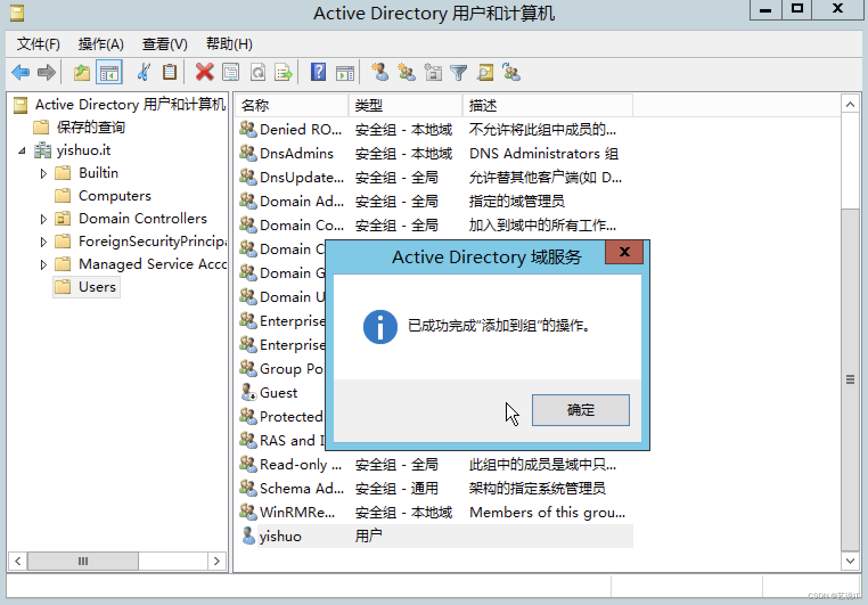Select the Computers container in tree
The width and height of the screenshot is (868, 605).
click(x=114, y=195)
